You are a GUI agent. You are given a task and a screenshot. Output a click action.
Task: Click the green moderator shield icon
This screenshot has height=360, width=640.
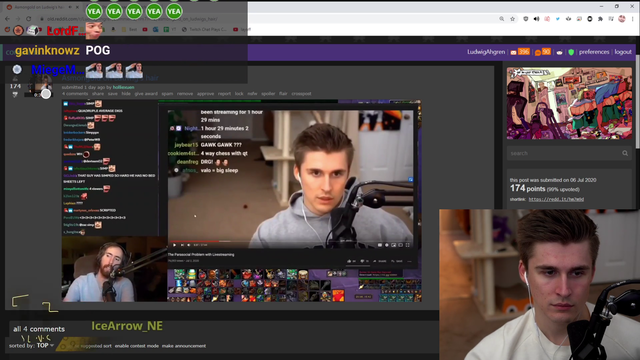[x=571, y=52]
